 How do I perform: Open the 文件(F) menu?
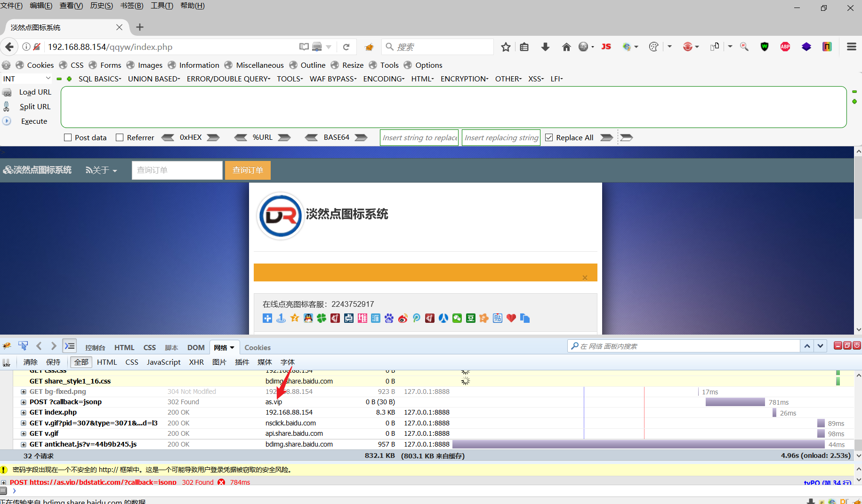coord(11,6)
